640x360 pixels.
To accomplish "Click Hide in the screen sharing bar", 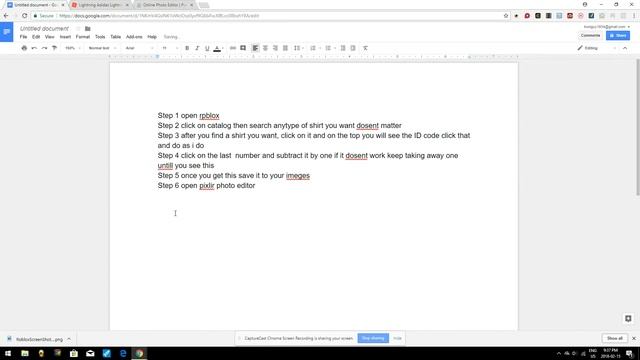I will (x=398, y=338).
